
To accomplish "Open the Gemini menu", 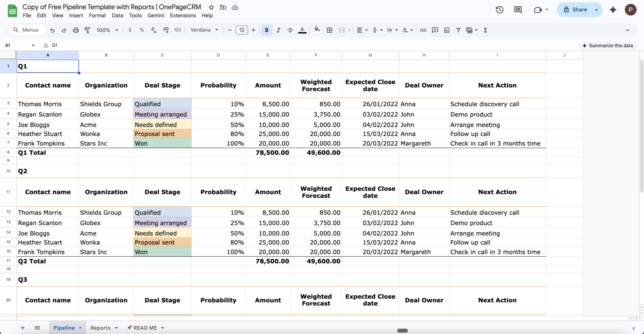I will 156,15.
